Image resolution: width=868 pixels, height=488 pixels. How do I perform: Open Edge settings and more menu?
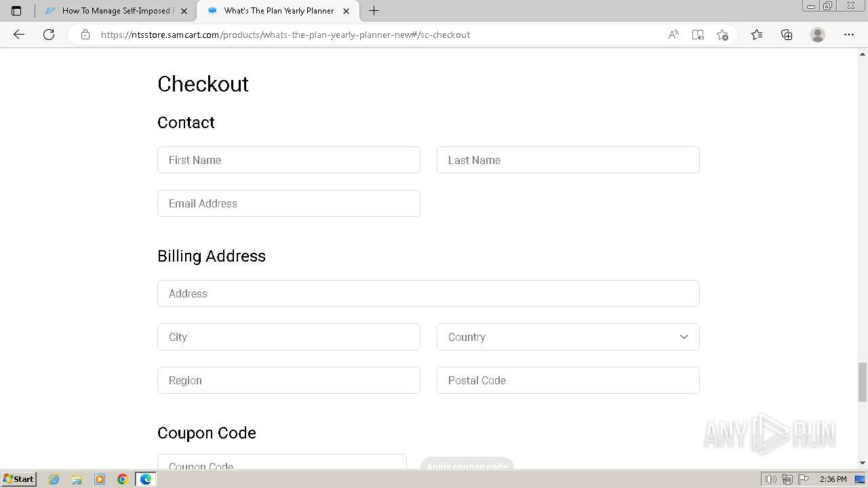849,35
